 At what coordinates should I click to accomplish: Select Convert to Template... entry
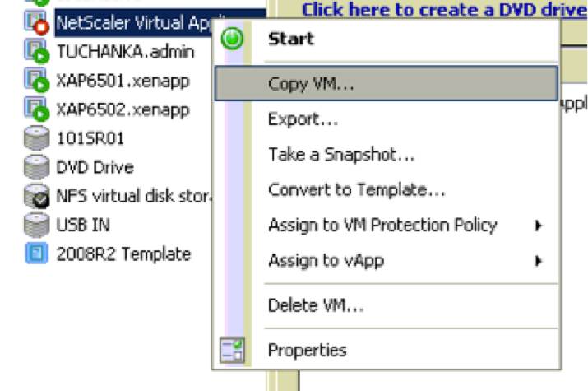pos(356,190)
